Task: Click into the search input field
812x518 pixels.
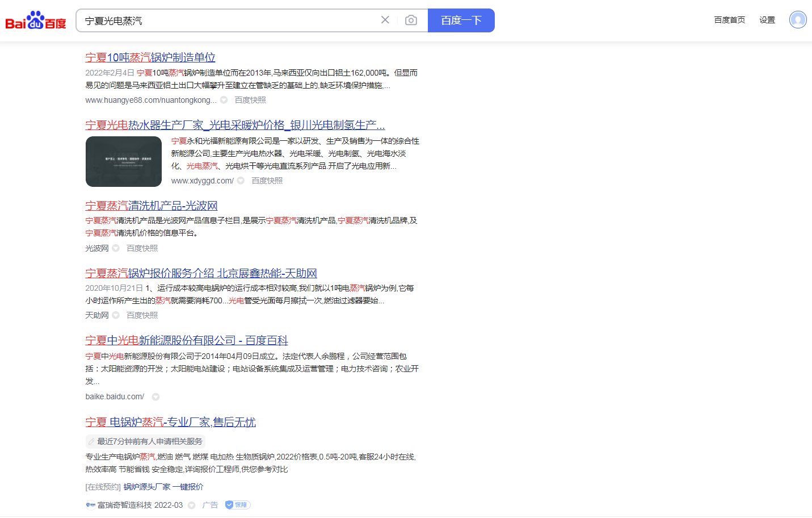Action: pyautogui.click(x=227, y=20)
